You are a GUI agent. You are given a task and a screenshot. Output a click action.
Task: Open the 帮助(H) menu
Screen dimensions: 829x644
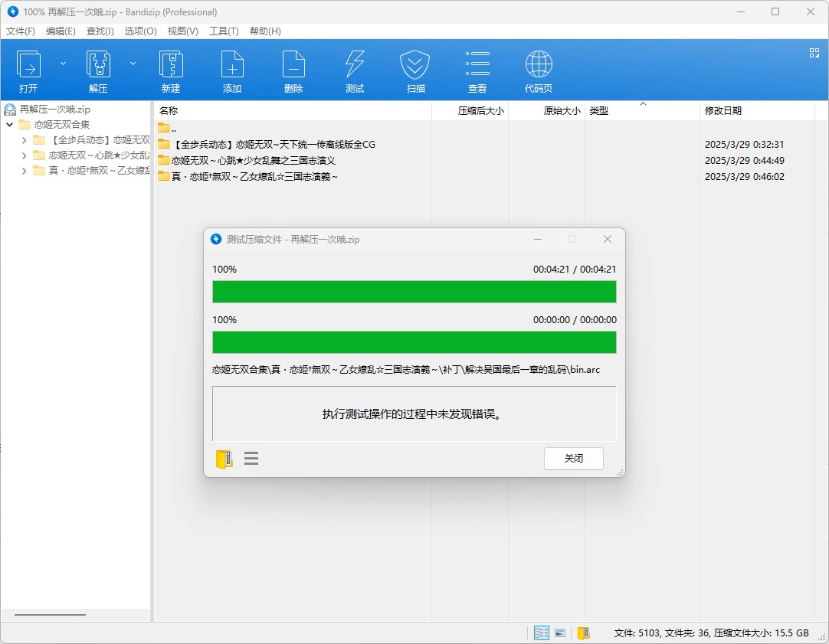click(265, 31)
